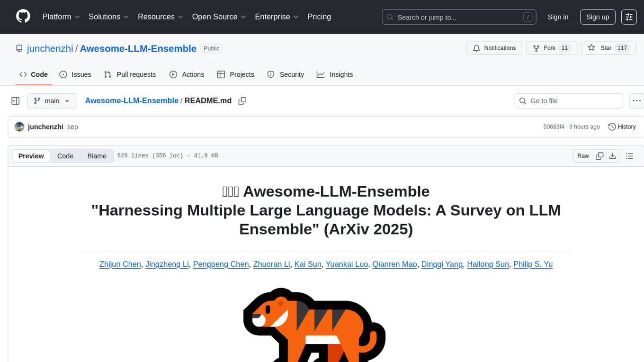
Task: Open the Awesome-LLM-Ensemble breadcrumb link
Action: tap(132, 100)
